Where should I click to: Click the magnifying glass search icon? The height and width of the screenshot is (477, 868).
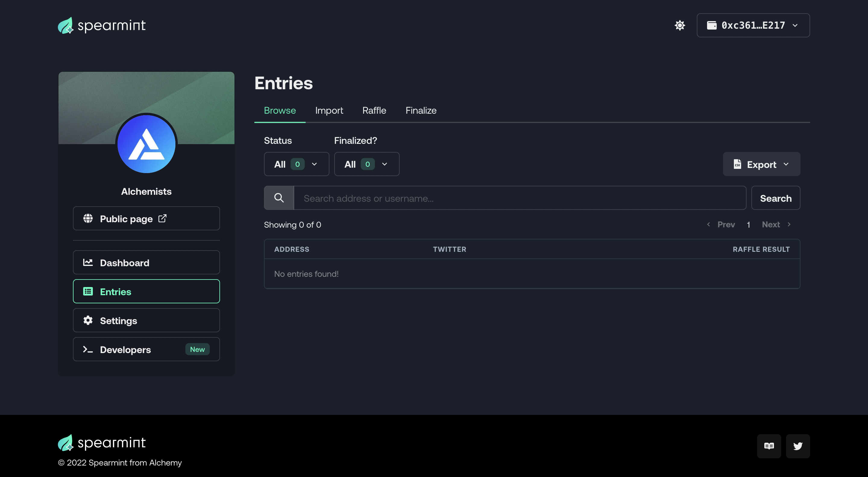tap(279, 198)
